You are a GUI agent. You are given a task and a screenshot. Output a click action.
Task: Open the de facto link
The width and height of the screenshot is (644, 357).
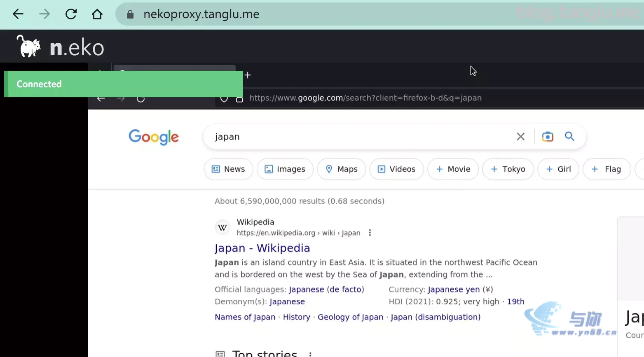point(345,289)
